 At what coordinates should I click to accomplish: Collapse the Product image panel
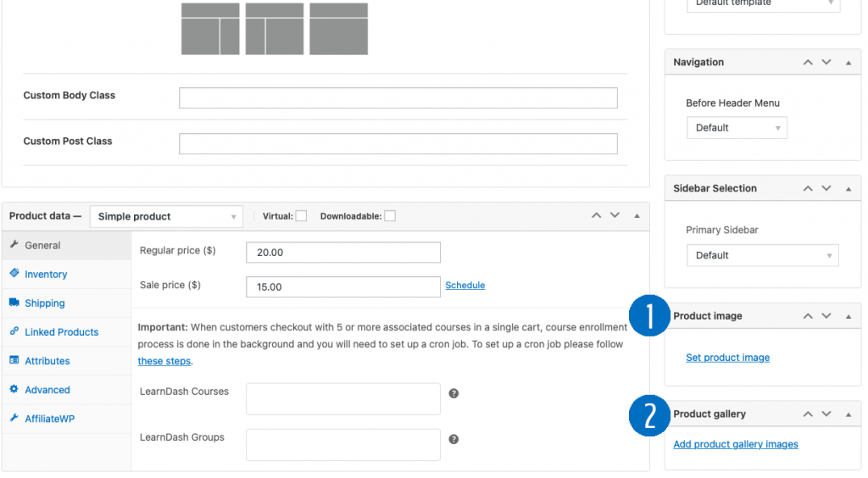(x=849, y=316)
